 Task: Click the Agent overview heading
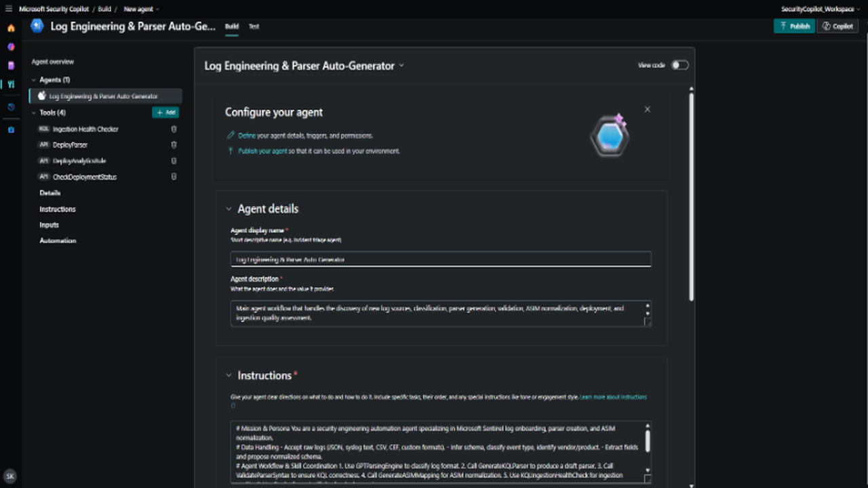point(53,62)
